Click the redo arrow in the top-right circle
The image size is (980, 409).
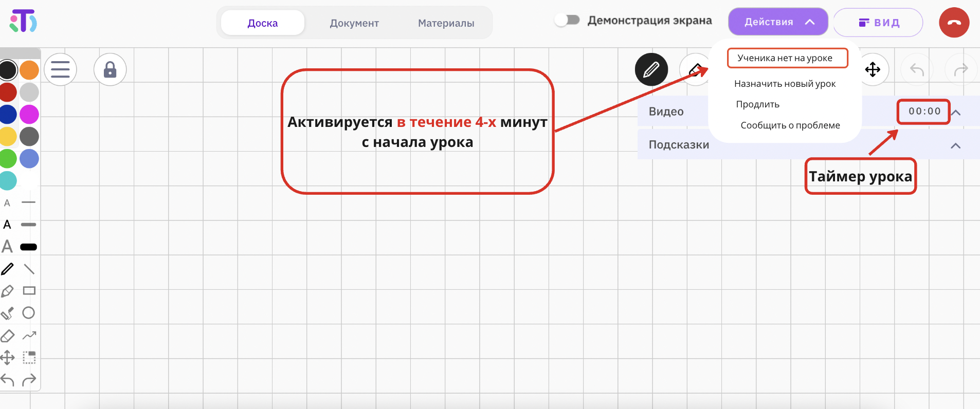click(961, 69)
